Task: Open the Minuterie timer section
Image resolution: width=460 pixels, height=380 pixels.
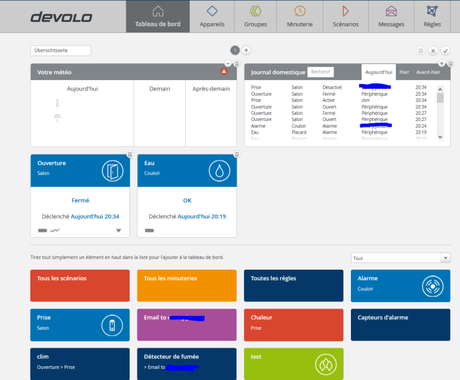Action: (x=300, y=16)
